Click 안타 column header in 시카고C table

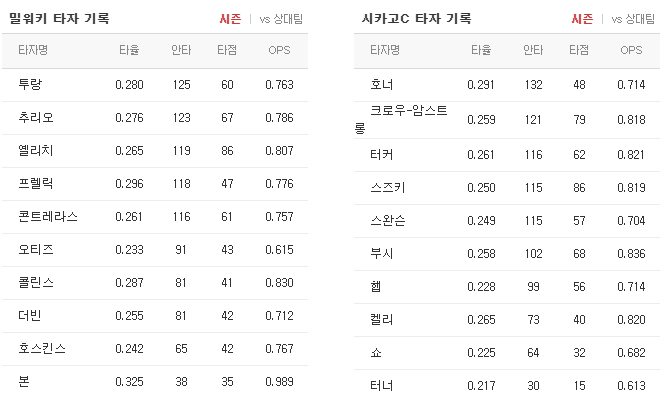[533, 50]
